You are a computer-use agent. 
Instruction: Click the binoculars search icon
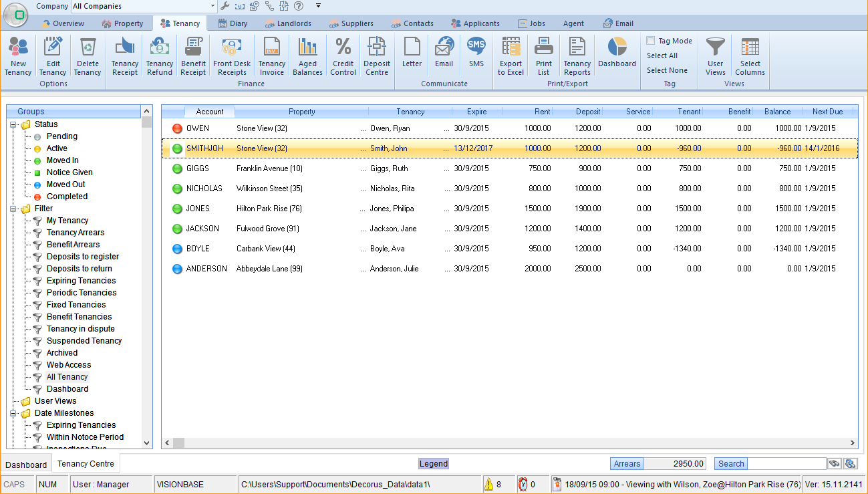click(x=834, y=464)
